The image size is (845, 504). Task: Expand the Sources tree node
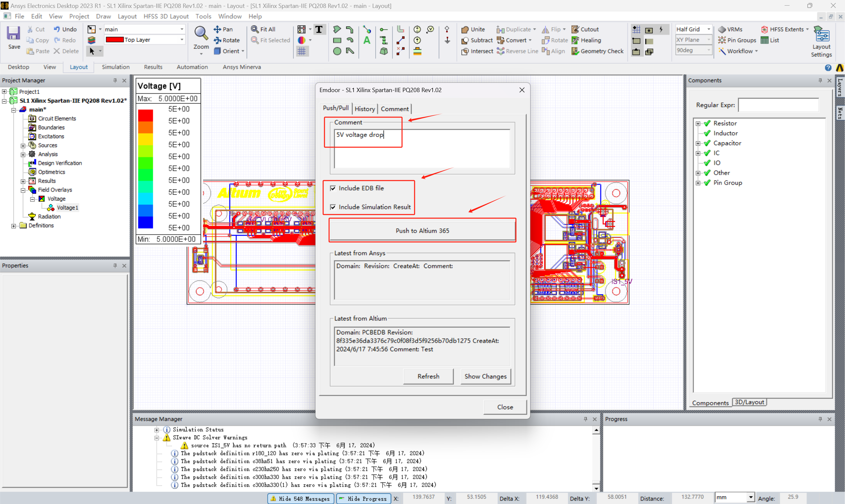[x=23, y=145]
